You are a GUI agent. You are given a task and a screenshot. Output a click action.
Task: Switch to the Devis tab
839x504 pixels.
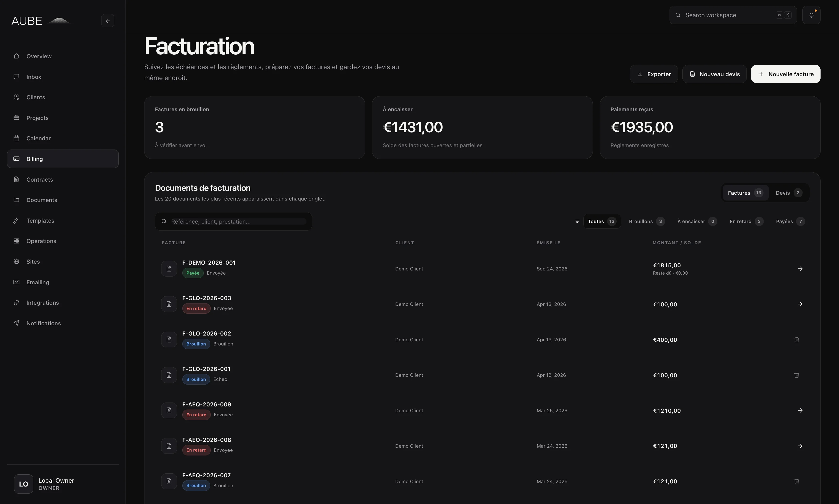[789, 193]
